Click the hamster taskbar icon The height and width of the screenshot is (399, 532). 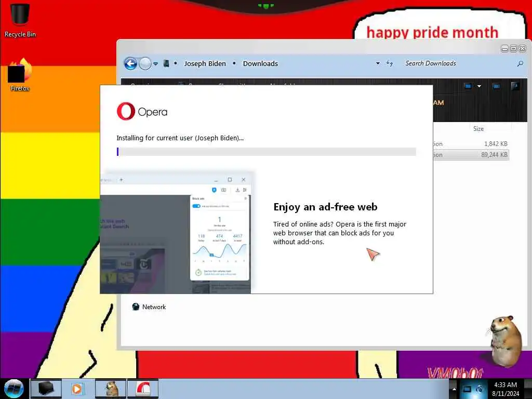point(111,389)
